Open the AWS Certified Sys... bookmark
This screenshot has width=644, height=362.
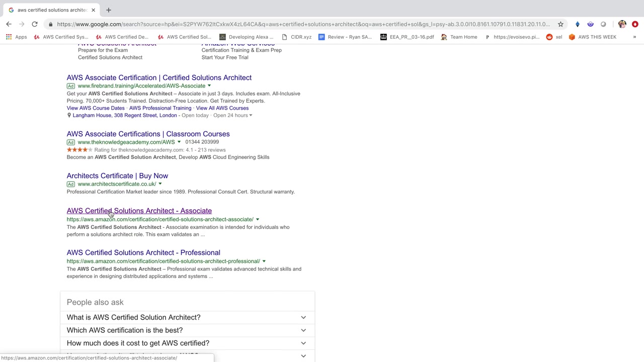[x=61, y=37]
